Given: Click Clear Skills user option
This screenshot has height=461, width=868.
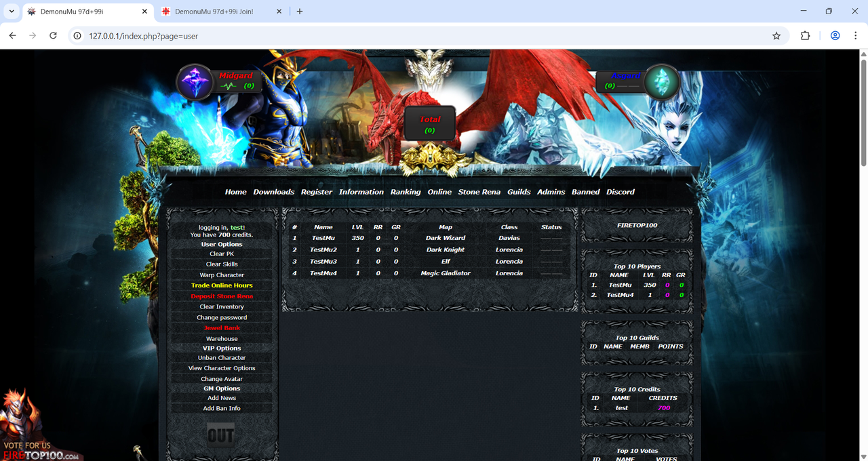Looking at the screenshot, I should click(x=222, y=264).
